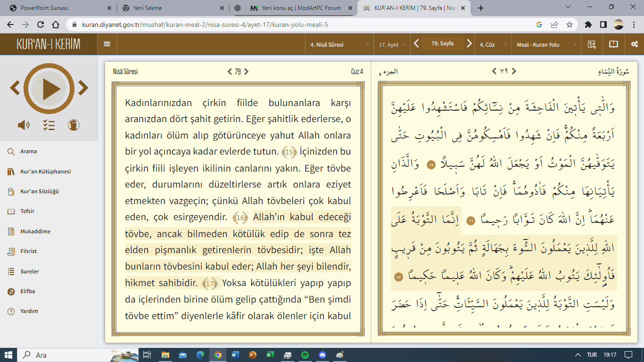Click Arabic verse marker ١٦
Viewport: 644px width, 362px height.
click(470, 221)
